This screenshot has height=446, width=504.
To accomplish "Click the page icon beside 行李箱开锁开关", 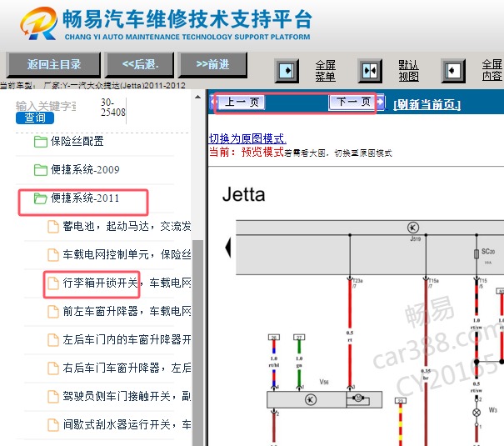I will coord(53,283).
